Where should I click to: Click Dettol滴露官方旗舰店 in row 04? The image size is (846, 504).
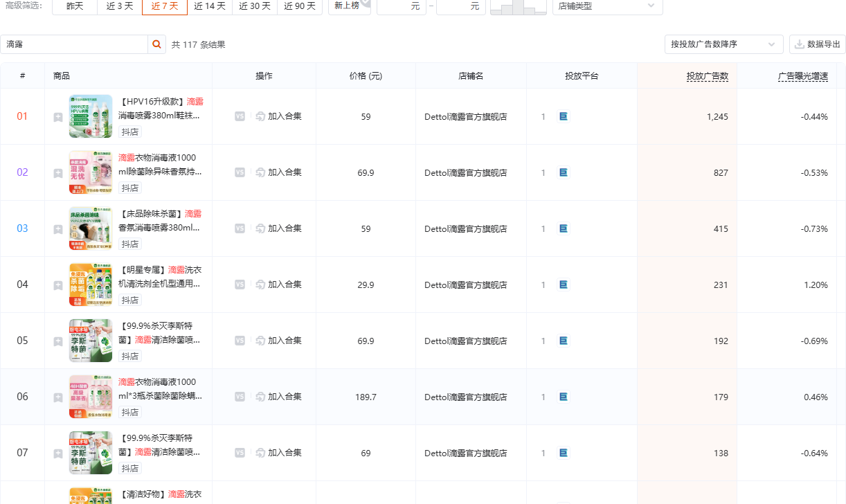[x=466, y=285]
